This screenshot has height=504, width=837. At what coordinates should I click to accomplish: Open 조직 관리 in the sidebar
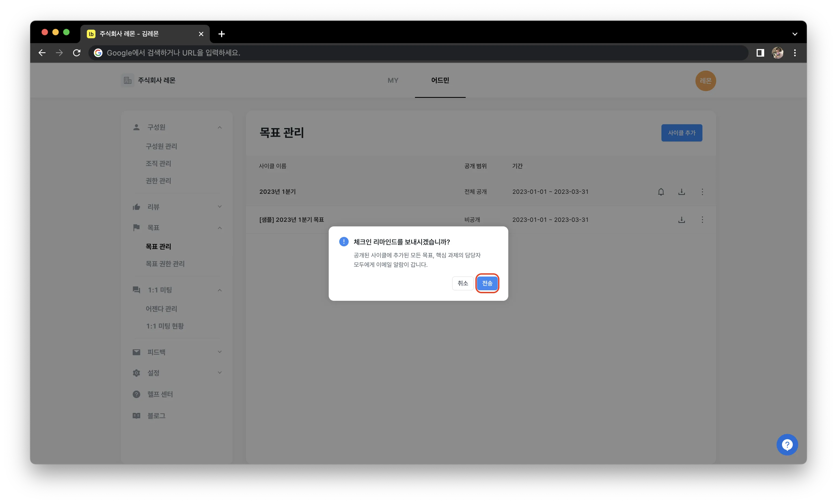click(x=158, y=163)
